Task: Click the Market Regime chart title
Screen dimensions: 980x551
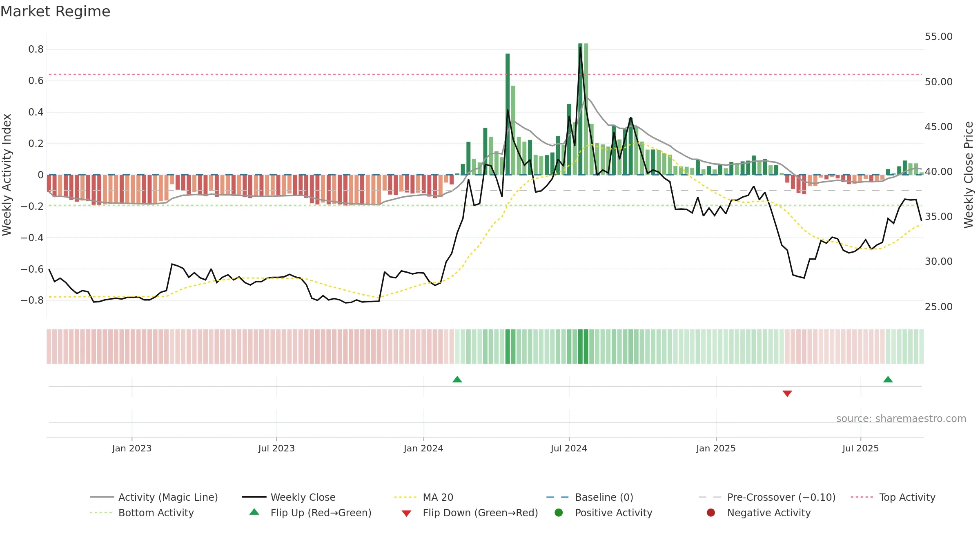Action: tap(55, 11)
